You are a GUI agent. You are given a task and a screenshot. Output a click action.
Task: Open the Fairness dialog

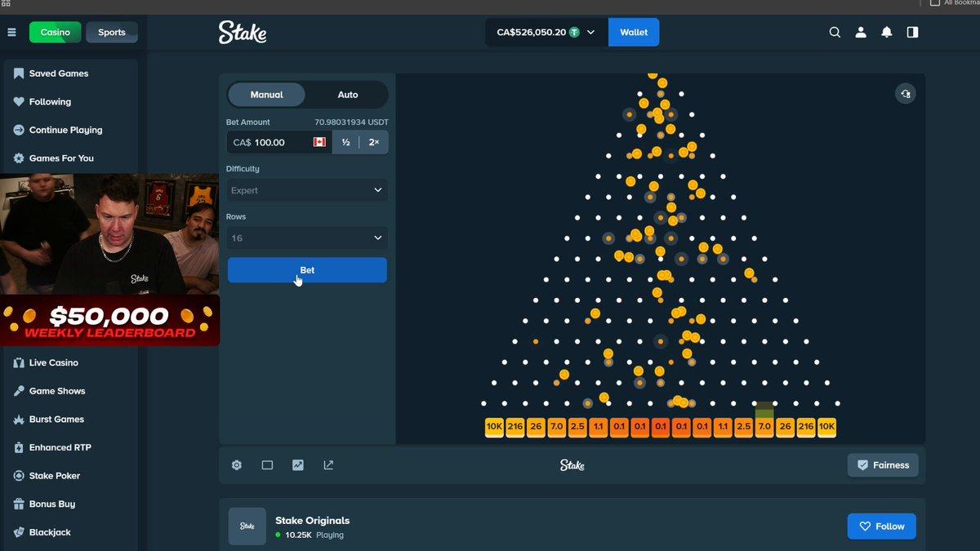[x=883, y=465]
